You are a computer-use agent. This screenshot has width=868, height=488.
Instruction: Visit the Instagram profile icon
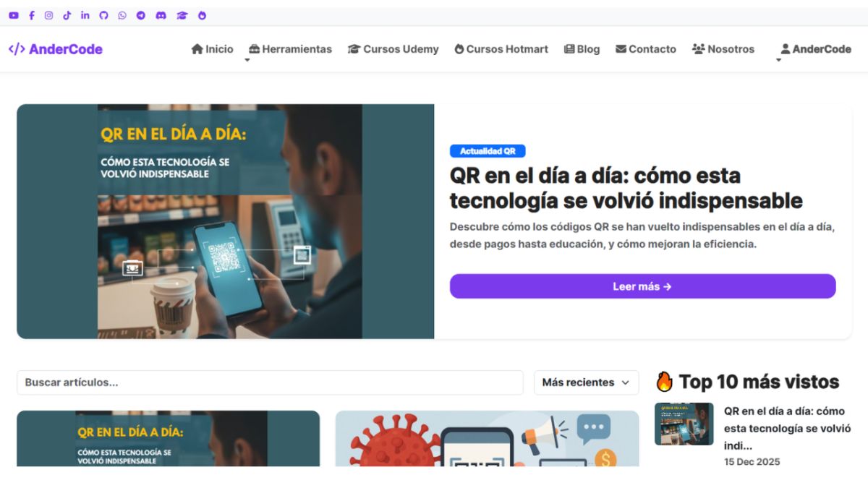(49, 15)
